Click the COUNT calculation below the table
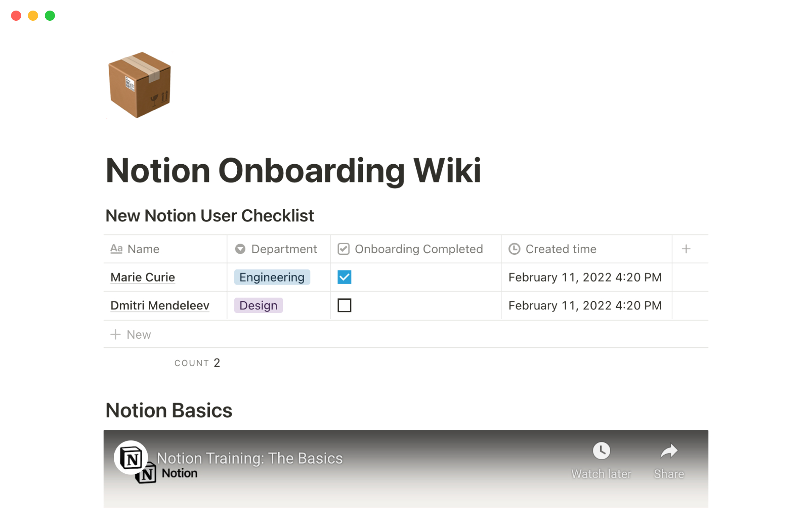 (x=197, y=363)
